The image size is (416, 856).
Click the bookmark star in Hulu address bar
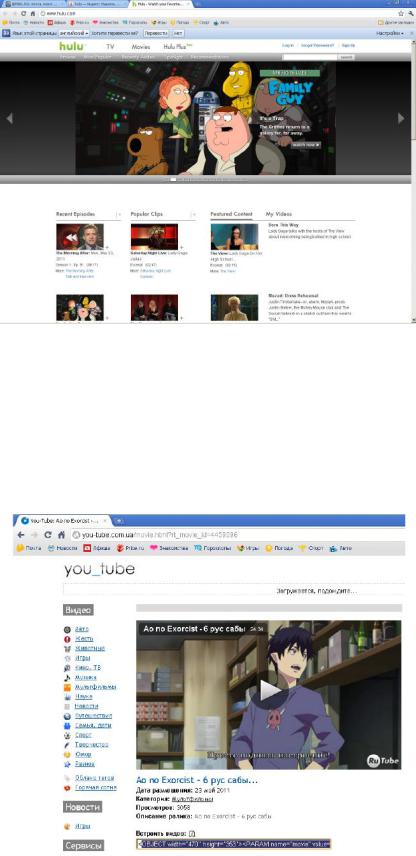400,13
